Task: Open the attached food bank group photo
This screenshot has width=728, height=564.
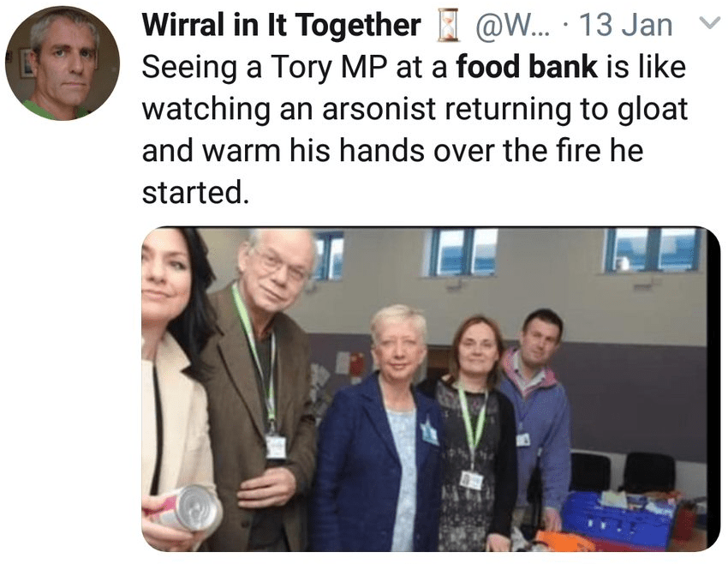Action: 431,389
